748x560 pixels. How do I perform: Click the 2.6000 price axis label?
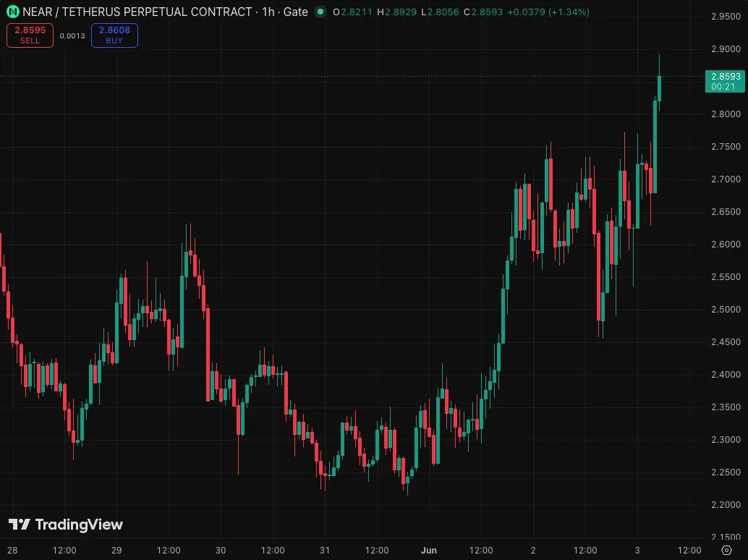pos(726,245)
